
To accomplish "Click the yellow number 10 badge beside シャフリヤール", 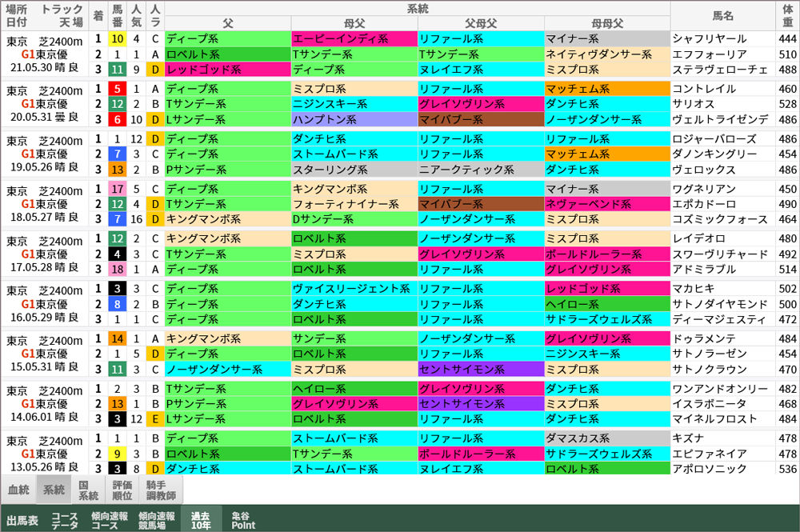I will tap(117, 38).
